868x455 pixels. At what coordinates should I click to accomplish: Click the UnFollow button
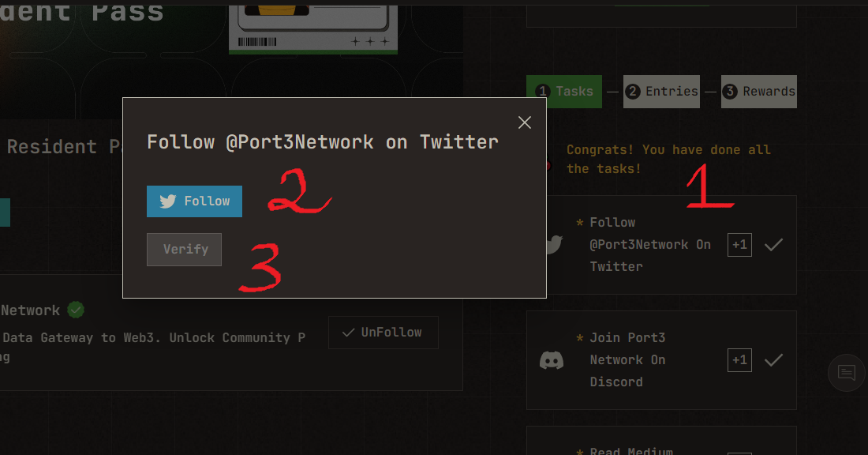[383, 333]
